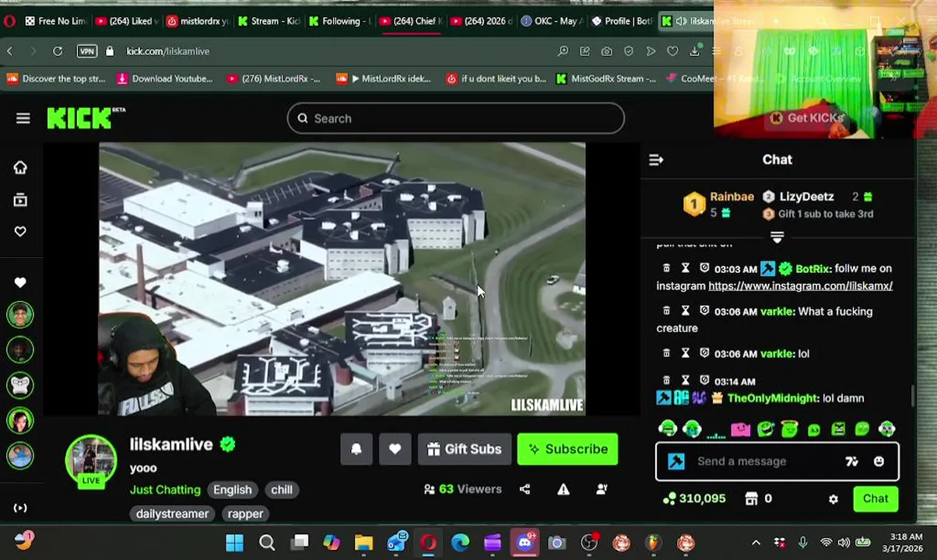Open browser downloads icon
Image resolution: width=937 pixels, height=560 pixels.
pos(694,51)
